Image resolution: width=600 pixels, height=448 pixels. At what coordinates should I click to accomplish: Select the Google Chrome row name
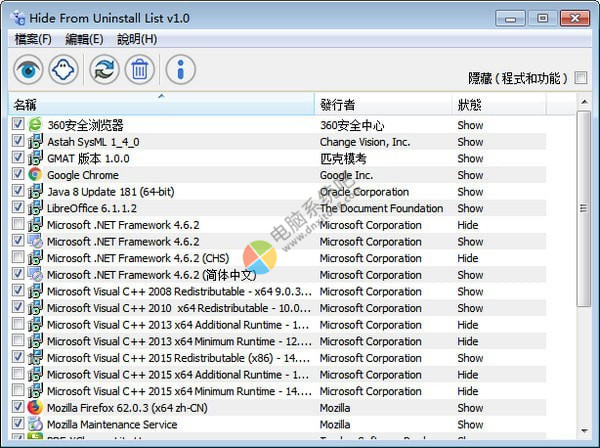(x=83, y=175)
